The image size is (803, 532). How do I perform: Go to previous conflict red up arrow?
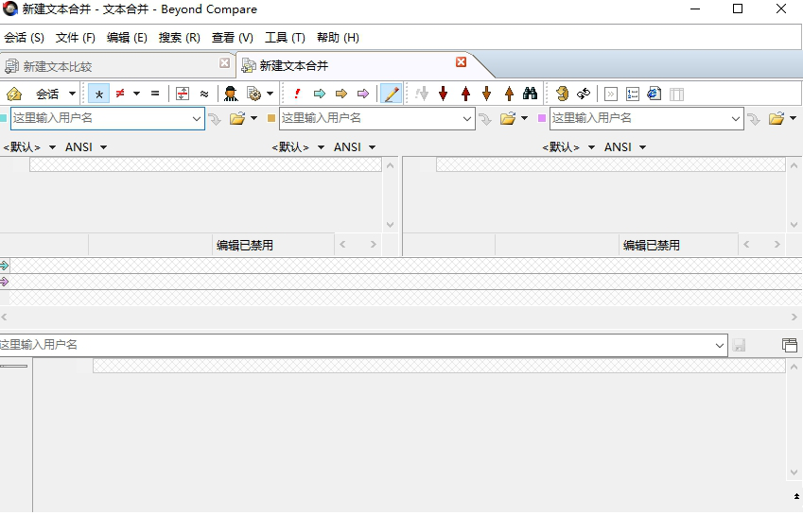[x=465, y=94]
